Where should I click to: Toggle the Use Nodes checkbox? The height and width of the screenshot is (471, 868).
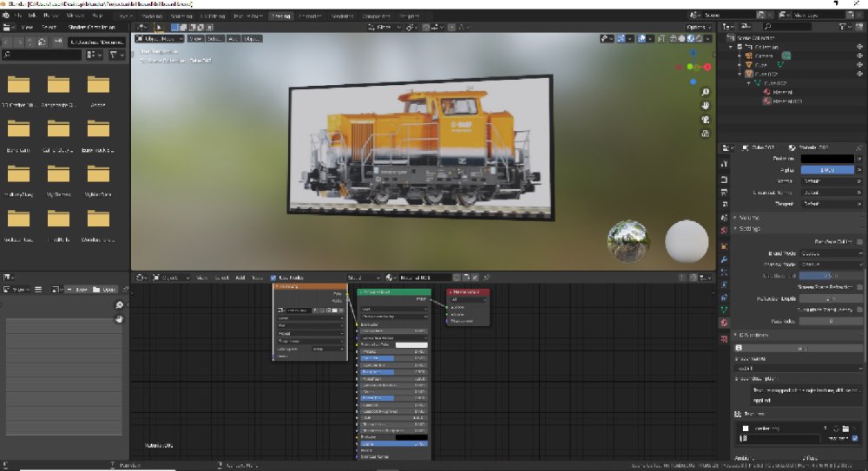coord(274,278)
